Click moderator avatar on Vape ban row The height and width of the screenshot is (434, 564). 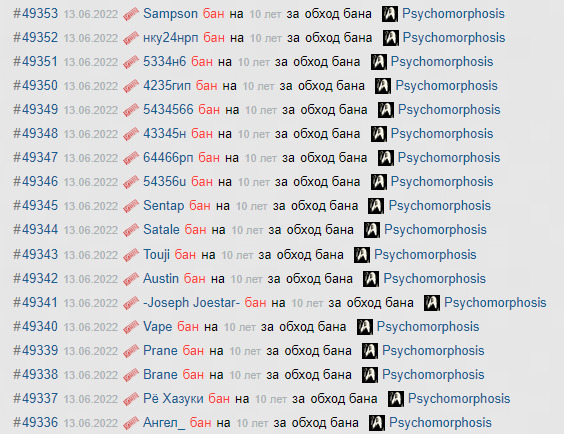(x=364, y=327)
